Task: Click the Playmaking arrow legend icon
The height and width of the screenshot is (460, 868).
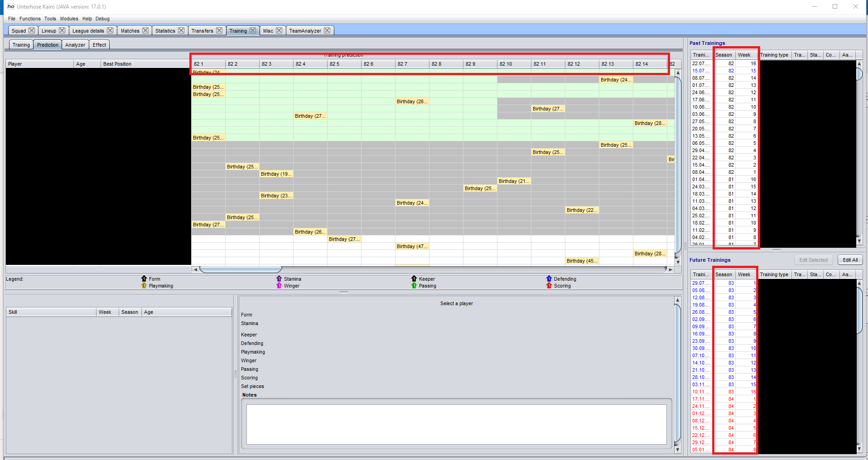Action: coord(144,285)
